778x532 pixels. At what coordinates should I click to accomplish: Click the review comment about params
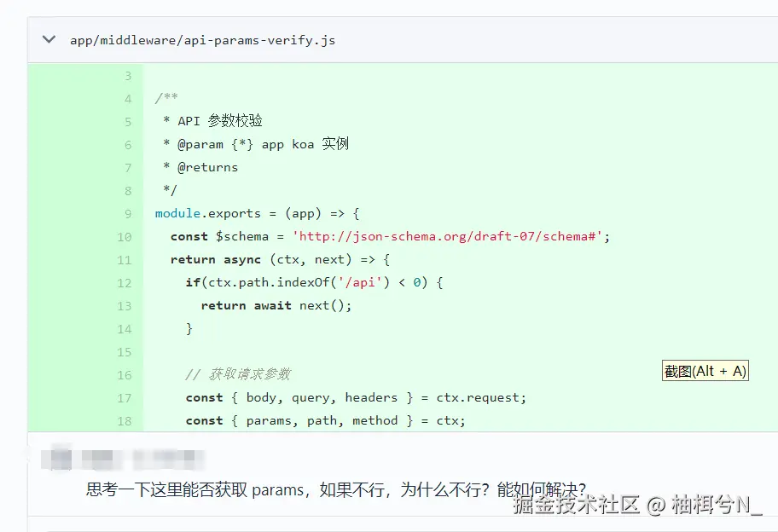click(x=336, y=490)
